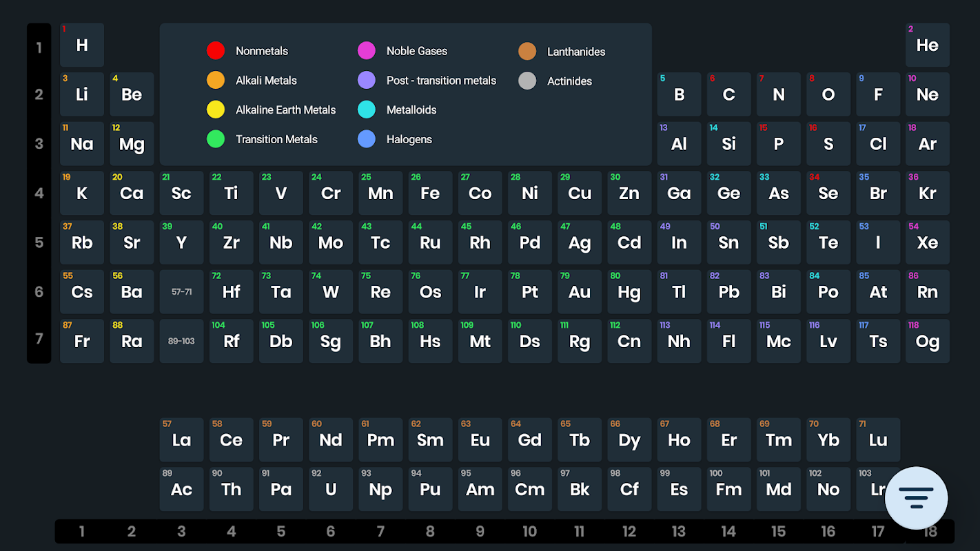Image resolution: width=980 pixels, height=551 pixels.
Task: Click the green Transition Metals legend dot
Action: 216,139
